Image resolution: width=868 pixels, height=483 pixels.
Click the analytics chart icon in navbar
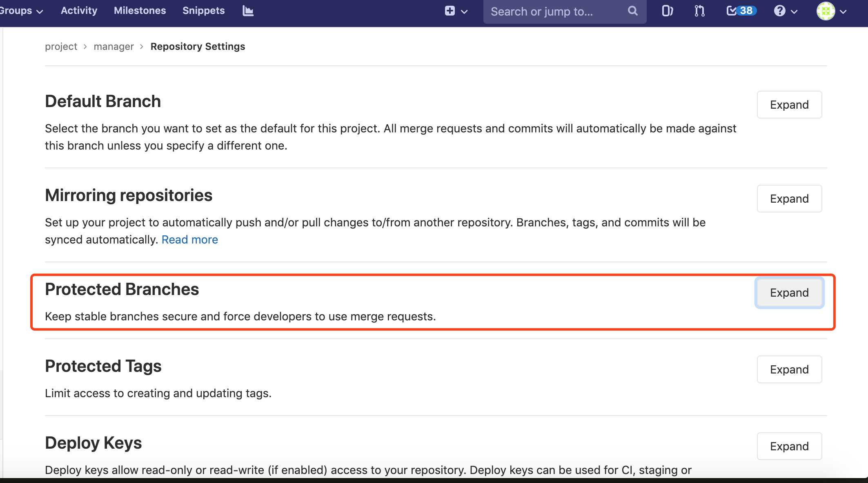coord(248,11)
